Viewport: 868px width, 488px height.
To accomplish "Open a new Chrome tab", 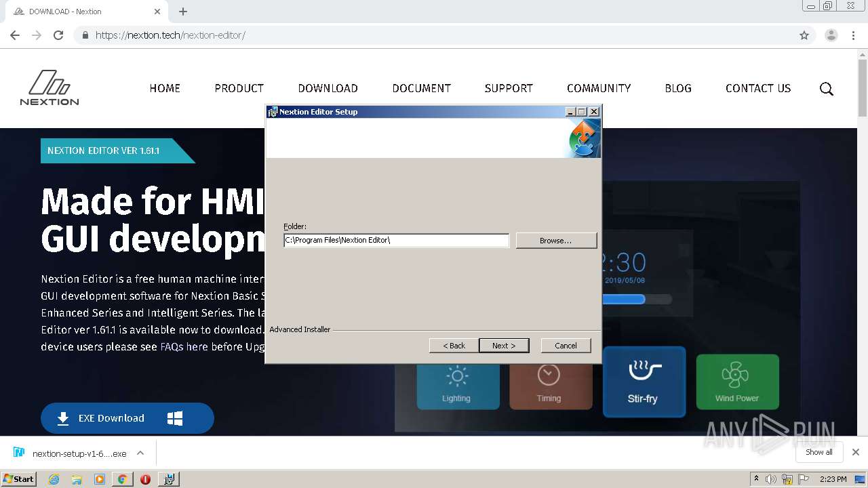I will [x=183, y=12].
